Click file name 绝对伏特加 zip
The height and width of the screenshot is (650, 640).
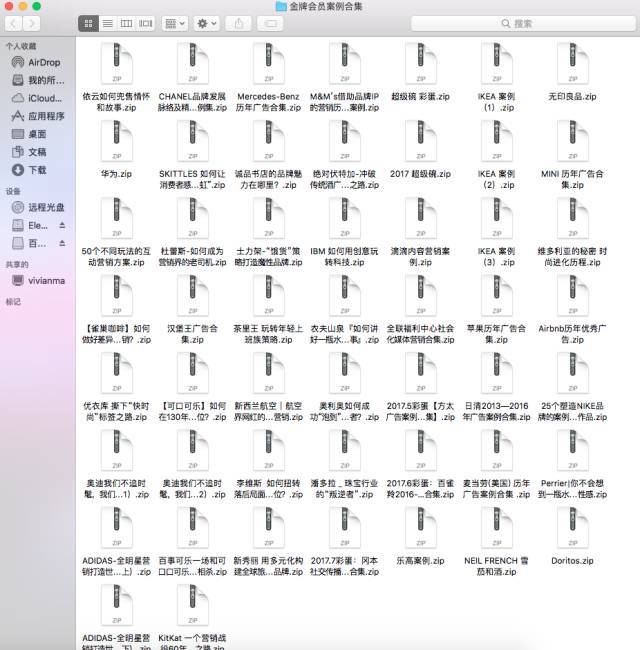(344, 179)
